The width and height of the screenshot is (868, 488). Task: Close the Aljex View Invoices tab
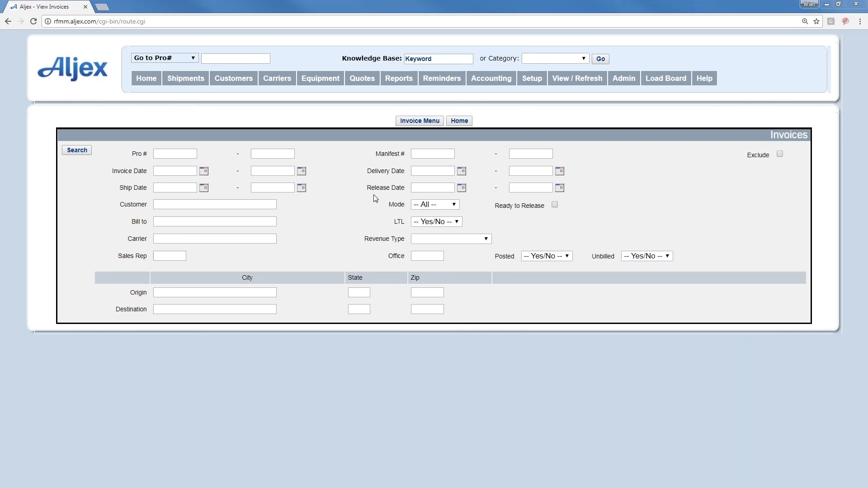point(85,7)
